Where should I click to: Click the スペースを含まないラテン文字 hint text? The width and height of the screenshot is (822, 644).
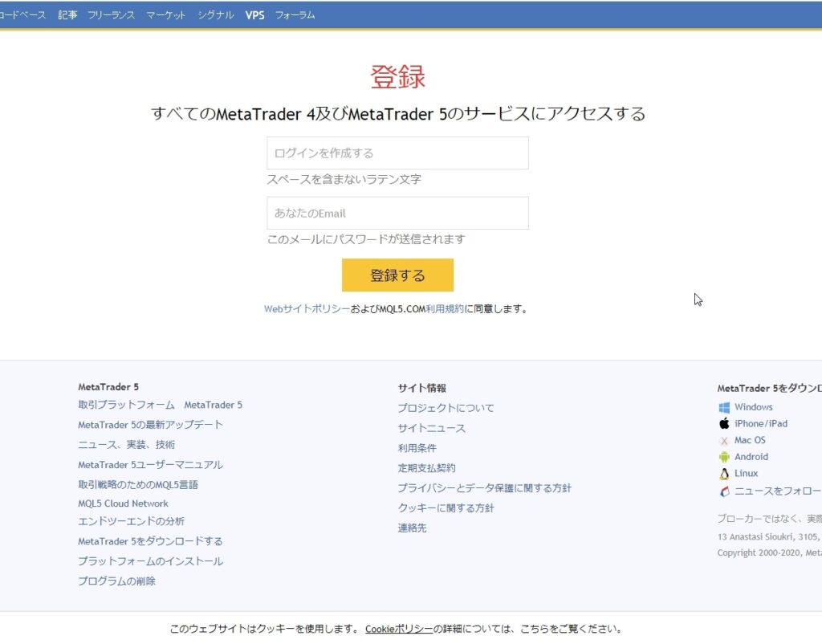[x=344, y=179]
